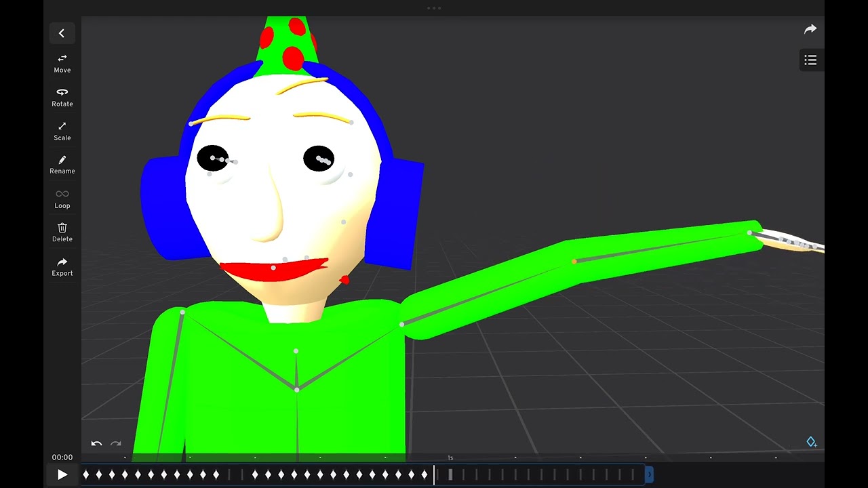Open Export in the left sidebar
The image size is (868, 488).
[x=62, y=267]
